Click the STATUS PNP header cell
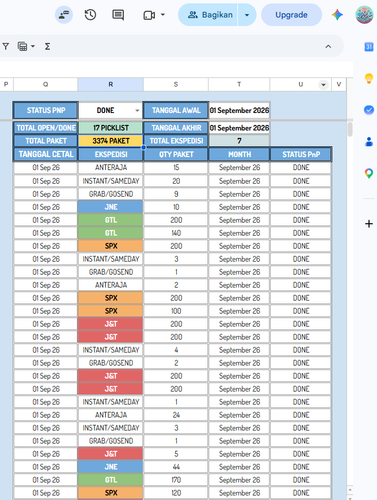 click(46, 110)
